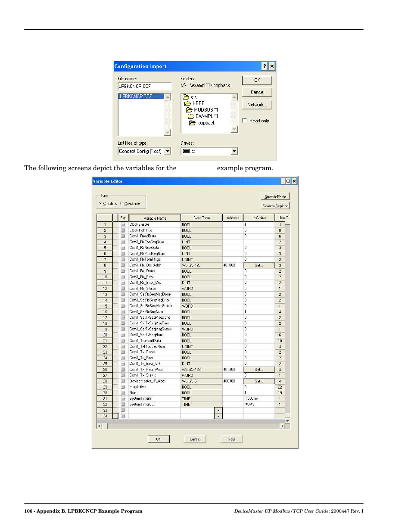Click row header number 16
This screenshot has width=411, height=532.
click(x=105, y=311)
